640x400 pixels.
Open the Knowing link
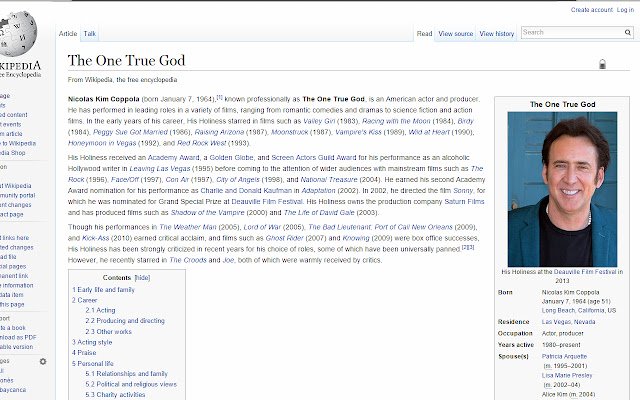(356, 238)
